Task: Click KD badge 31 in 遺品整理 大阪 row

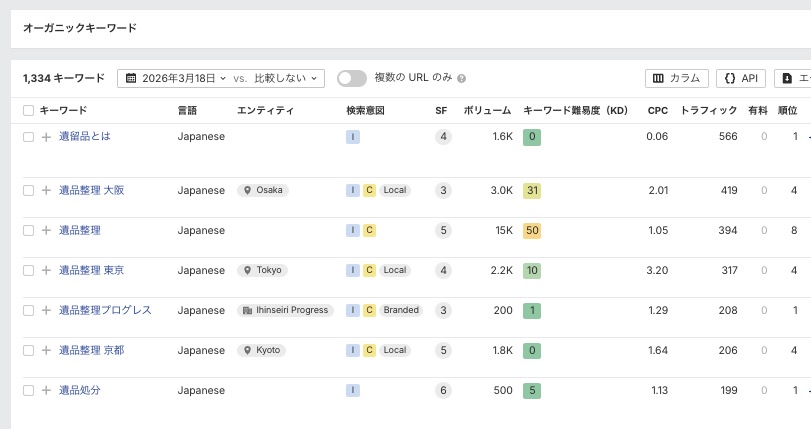Action: (532, 190)
